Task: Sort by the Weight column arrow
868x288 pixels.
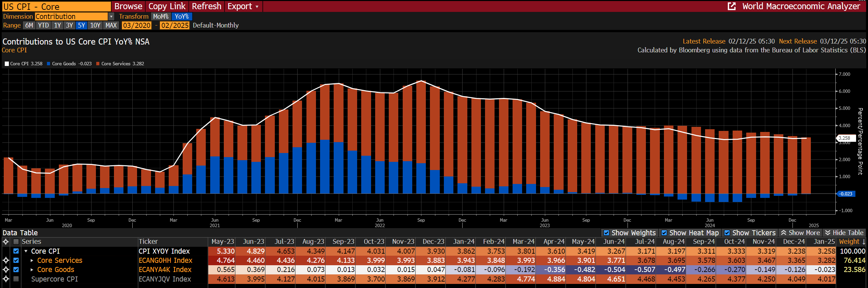Action: (864, 242)
